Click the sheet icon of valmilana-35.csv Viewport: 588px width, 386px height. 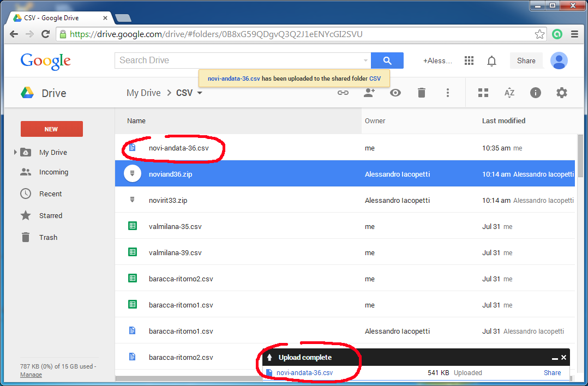pyautogui.click(x=133, y=226)
